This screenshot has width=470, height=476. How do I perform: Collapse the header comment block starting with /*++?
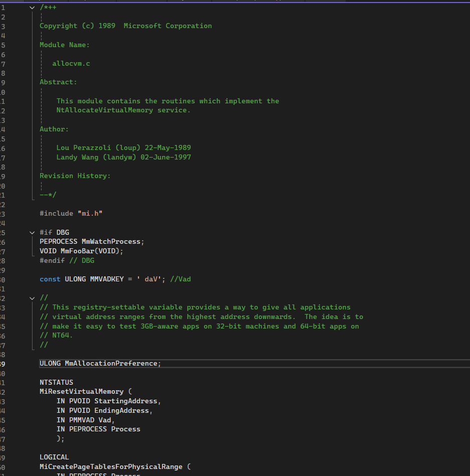pyautogui.click(x=32, y=8)
